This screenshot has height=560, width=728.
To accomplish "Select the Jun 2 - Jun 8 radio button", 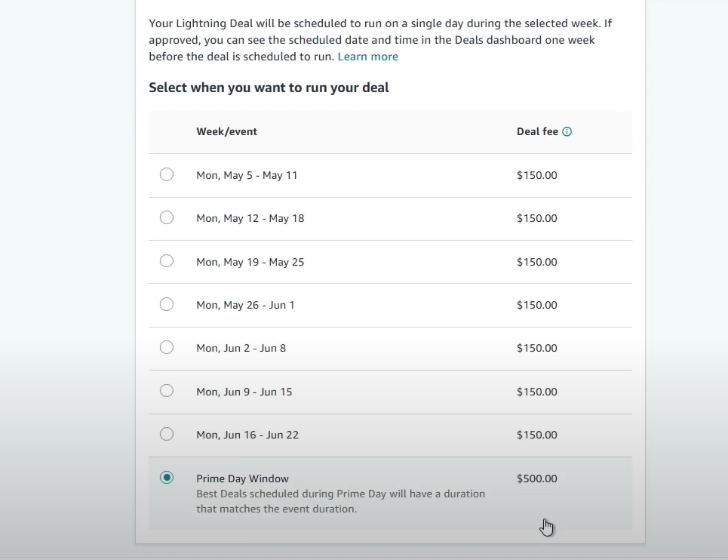I will pyautogui.click(x=167, y=347).
